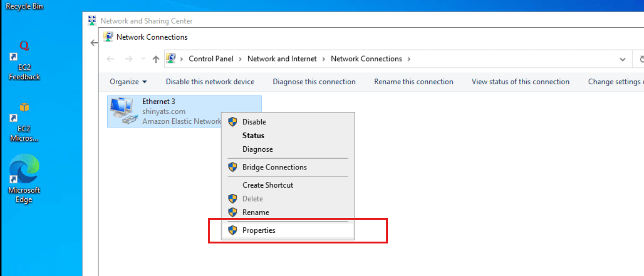Viewport: 644px width, 276px height.
Task: Click the Network Connections title bar icon
Action: (108, 37)
